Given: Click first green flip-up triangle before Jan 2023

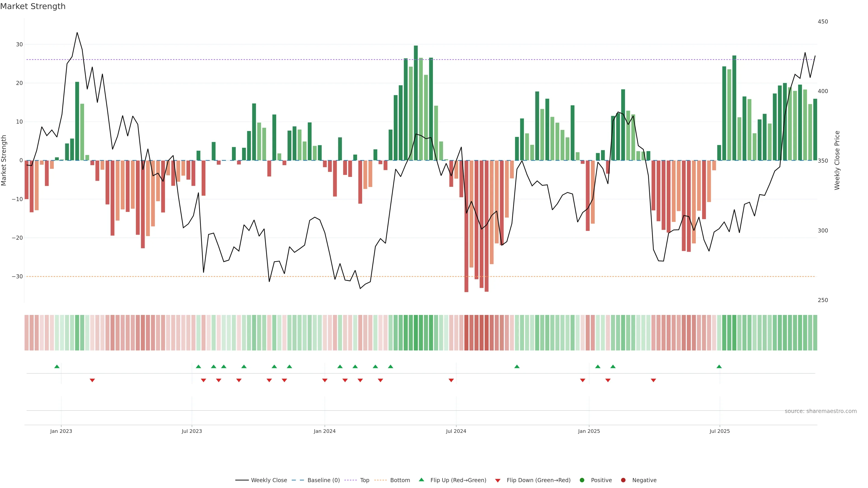Looking at the screenshot, I should (57, 366).
